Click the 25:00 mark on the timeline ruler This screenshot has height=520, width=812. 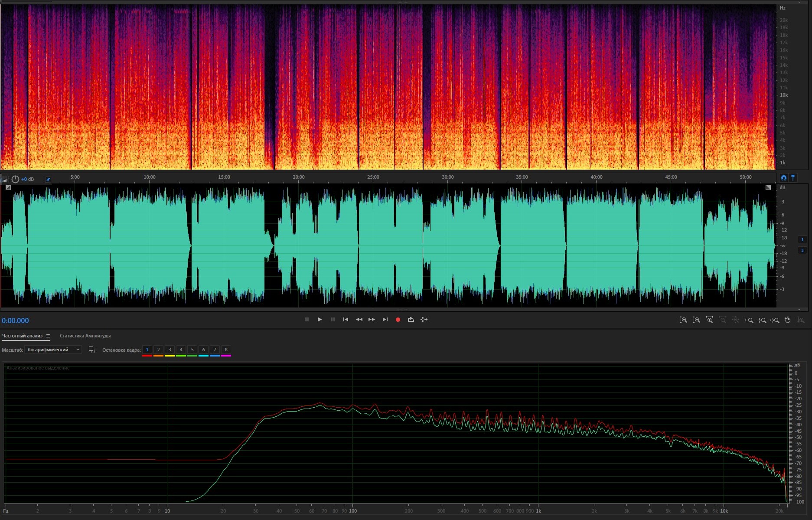point(373,177)
